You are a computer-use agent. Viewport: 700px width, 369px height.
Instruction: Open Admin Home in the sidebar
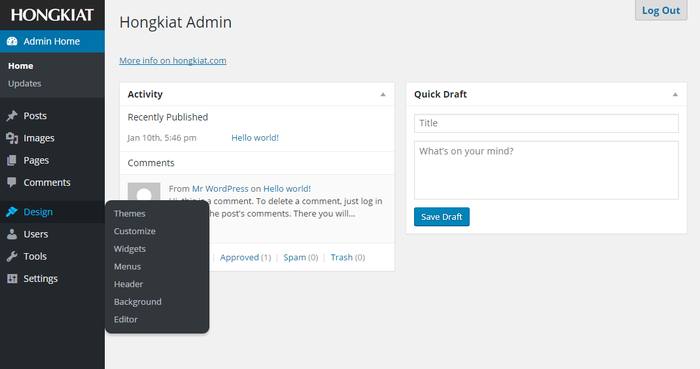[52, 41]
